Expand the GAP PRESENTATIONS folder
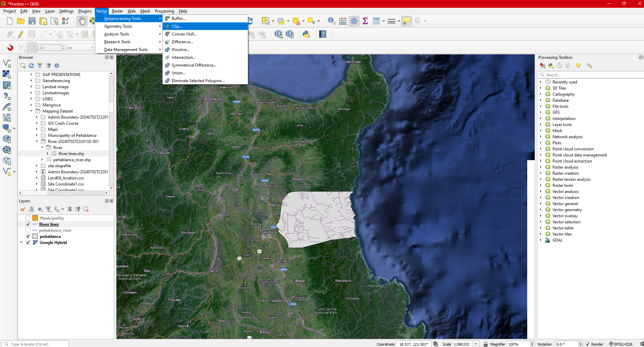 31,75
